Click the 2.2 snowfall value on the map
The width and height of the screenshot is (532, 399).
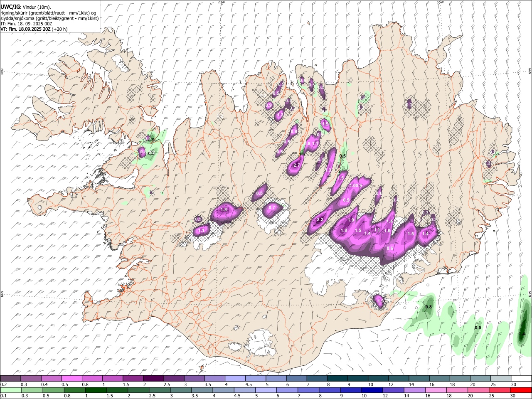click(320, 220)
